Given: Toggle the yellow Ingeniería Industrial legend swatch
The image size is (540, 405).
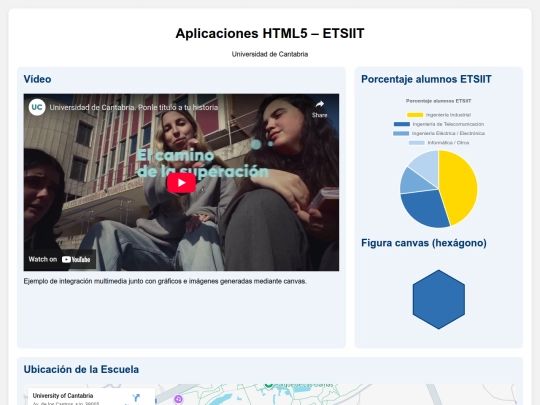Looking at the screenshot, I should 415,115.
